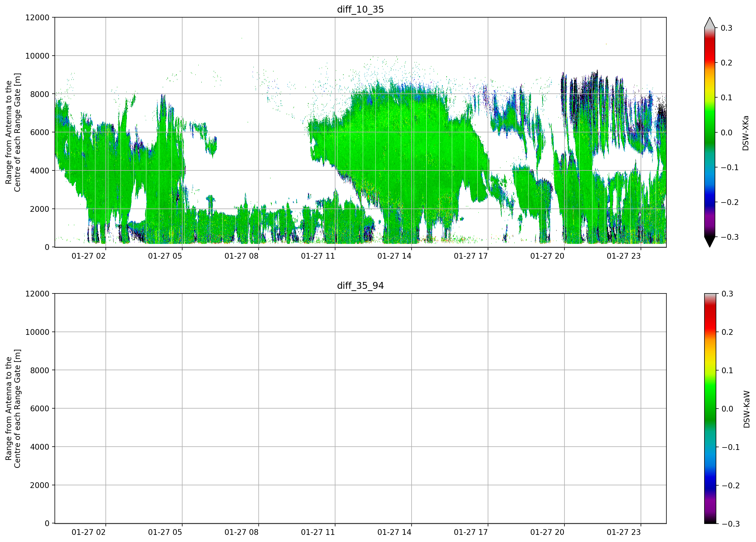Screen dimensions: 756x542
Task: Click the '01-27 17' x tick label under diff_35_94
Action: [x=471, y=532]
